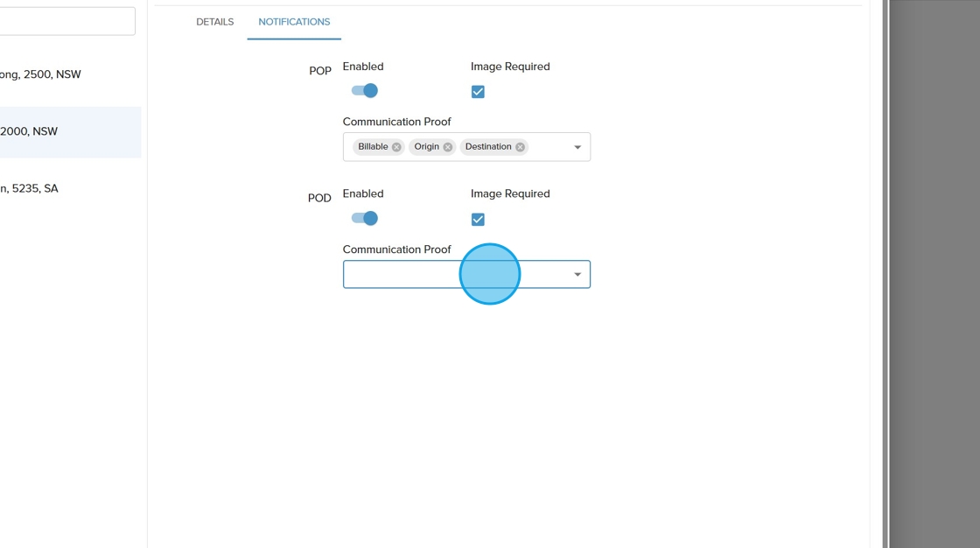This screenshot has width=980, height=548.
Task: Click blank area inside POP Communication Proof field
Action: point(549,147)
